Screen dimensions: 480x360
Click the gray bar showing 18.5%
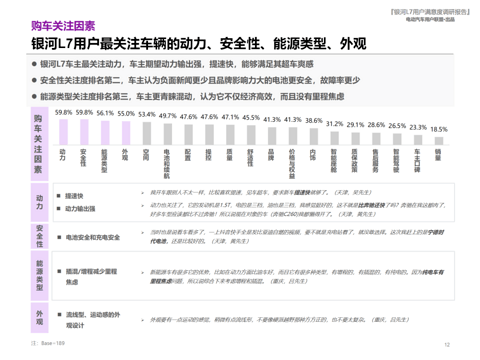click(439, 141)
